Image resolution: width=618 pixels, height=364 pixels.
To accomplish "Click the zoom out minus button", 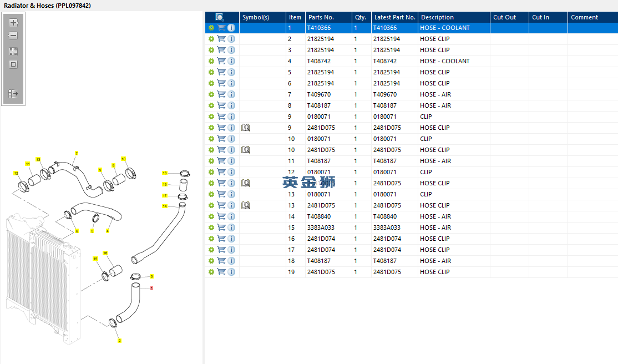I will (x=13, y=36).
